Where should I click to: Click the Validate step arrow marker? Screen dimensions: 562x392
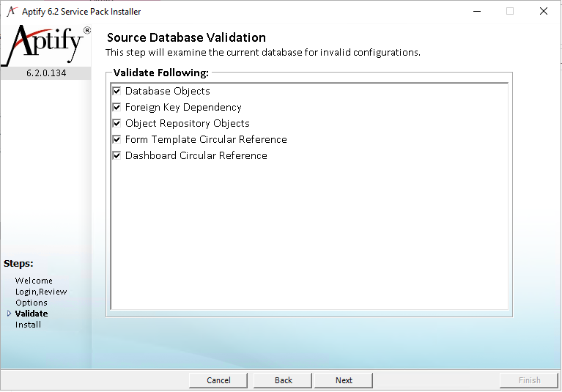(9, 314)
